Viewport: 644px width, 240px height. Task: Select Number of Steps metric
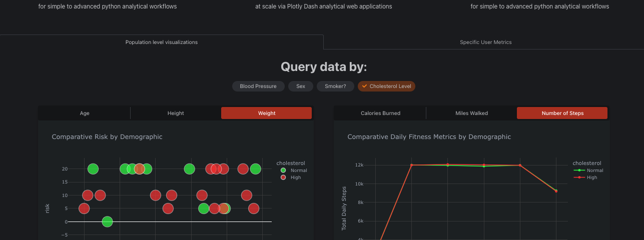coord(562,113)
